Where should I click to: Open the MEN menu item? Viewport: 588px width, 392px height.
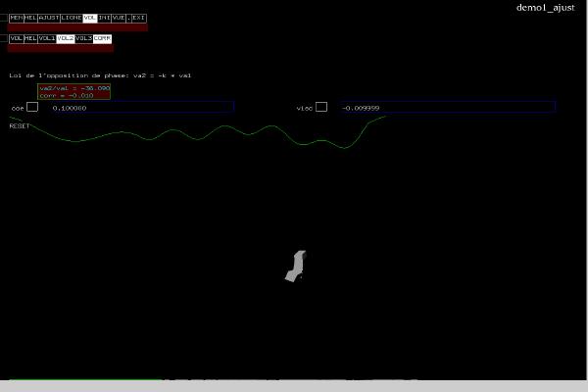tap(16, 18)
